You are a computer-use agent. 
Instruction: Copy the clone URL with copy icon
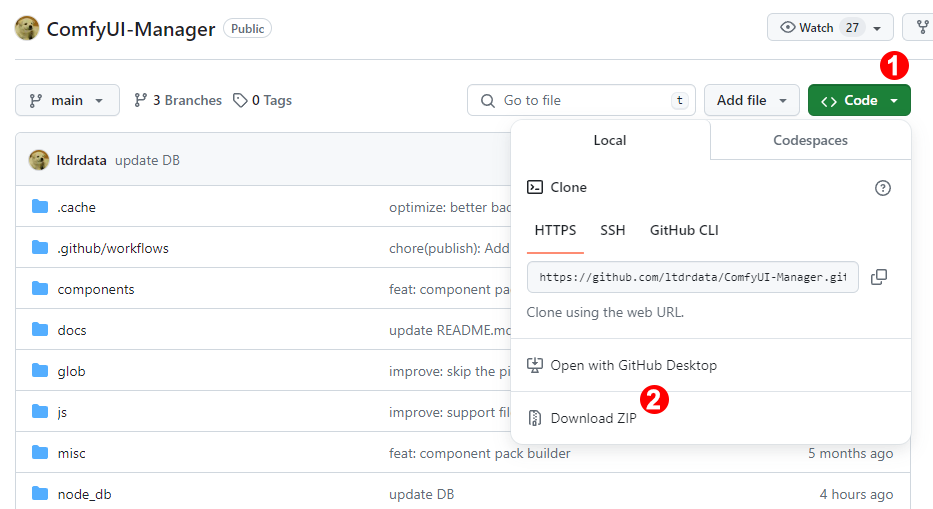tap(879, 277)
